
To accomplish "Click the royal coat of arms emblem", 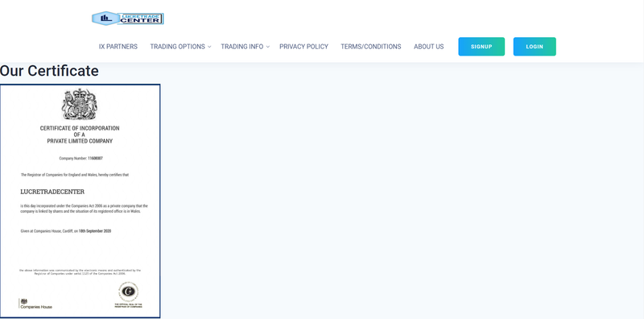I will [x=79, y=105].
